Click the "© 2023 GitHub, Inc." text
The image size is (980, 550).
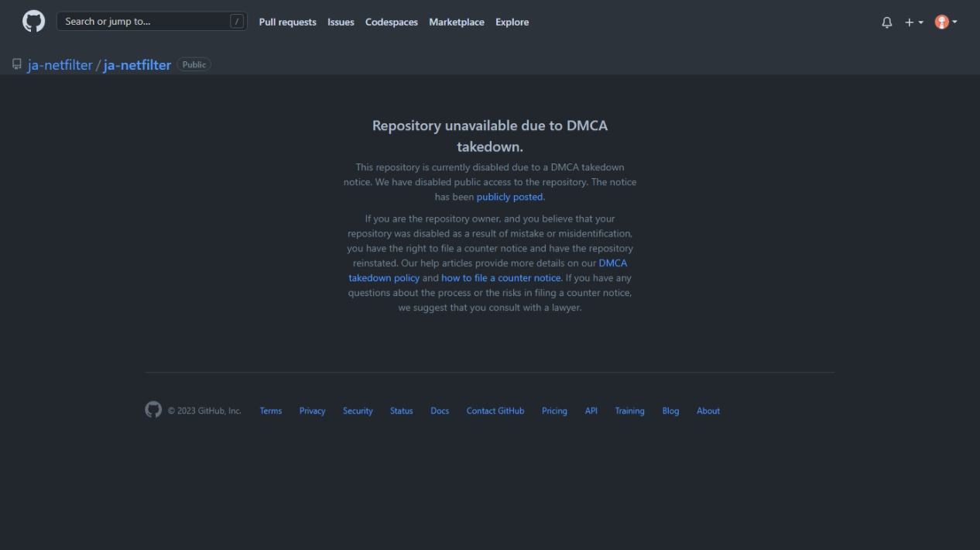[x=204, y=411]
